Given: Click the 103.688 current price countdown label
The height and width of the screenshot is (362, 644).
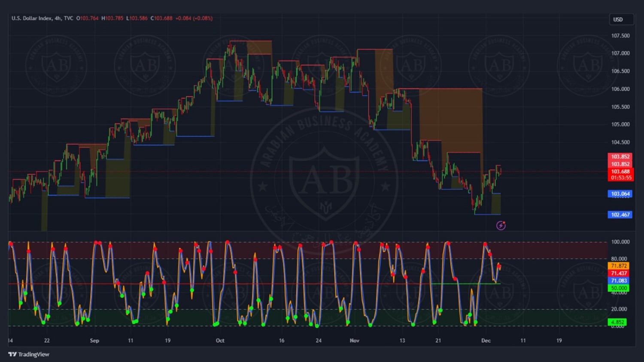Looking at the screenshot, I should coord(620,175).
